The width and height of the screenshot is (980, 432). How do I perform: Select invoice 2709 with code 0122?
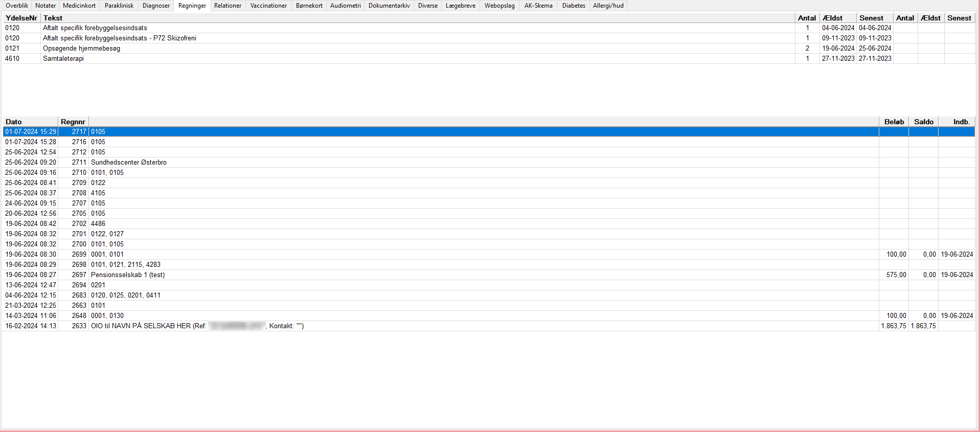[489, 183]
